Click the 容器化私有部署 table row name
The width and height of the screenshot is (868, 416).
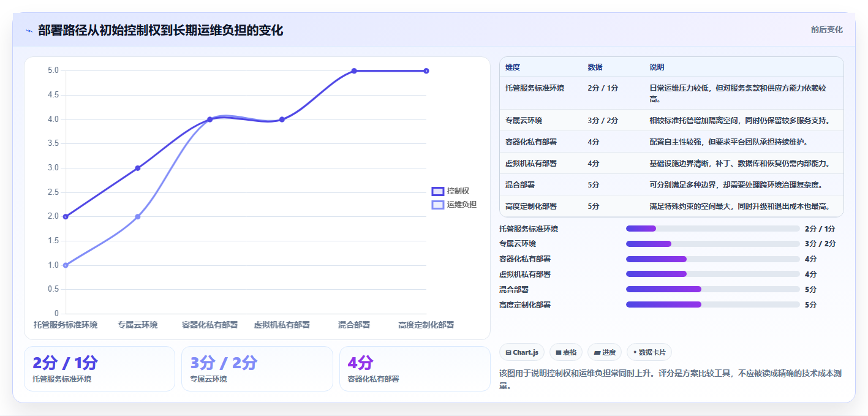531,142
